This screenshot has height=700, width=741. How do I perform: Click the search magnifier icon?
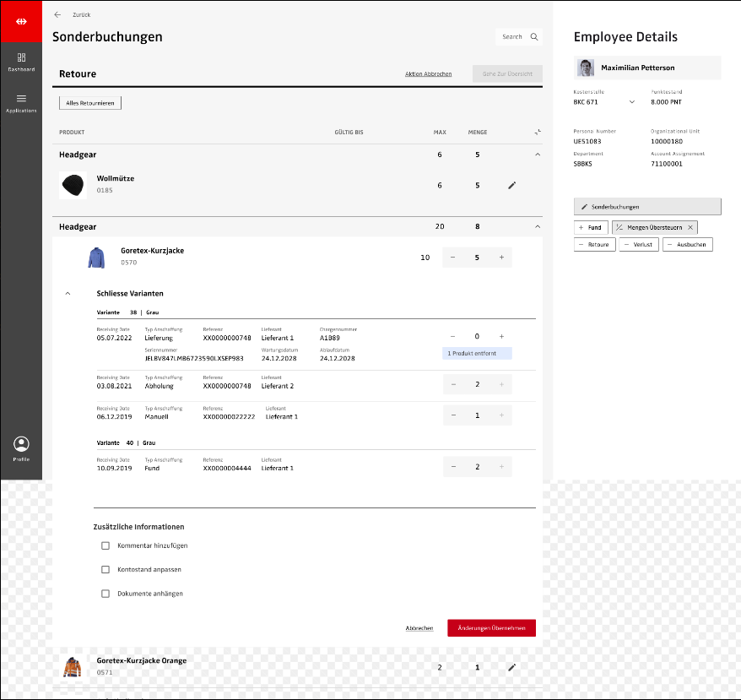pos(533,37)
